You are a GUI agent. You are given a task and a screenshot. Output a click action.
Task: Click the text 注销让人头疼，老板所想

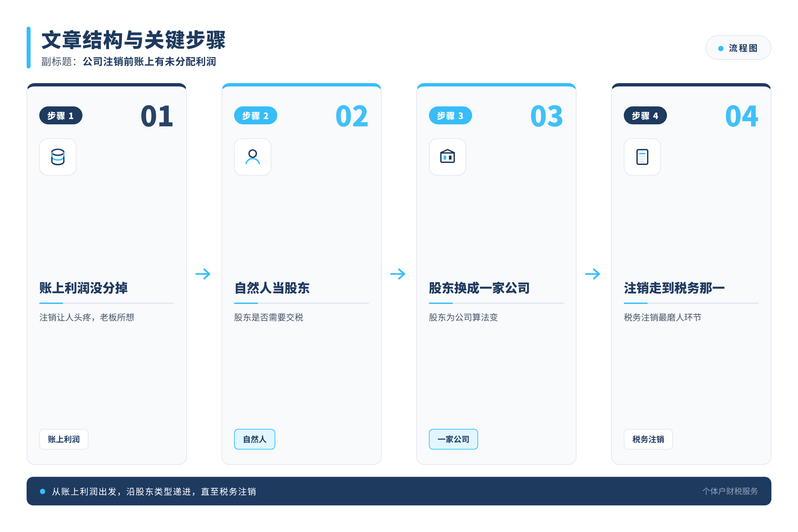[87, 317]
